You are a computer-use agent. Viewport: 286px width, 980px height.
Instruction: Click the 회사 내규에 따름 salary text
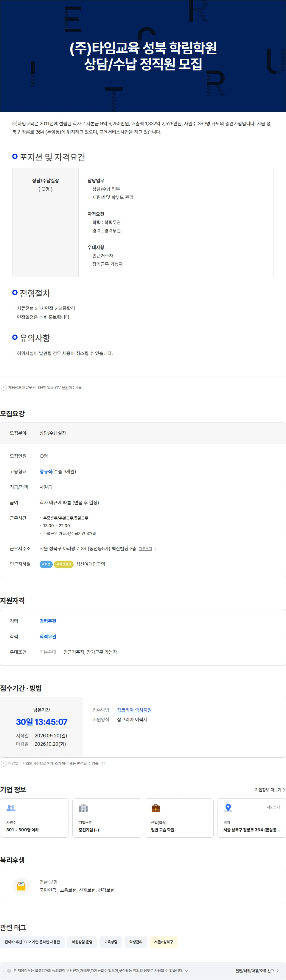pos(69,503)
